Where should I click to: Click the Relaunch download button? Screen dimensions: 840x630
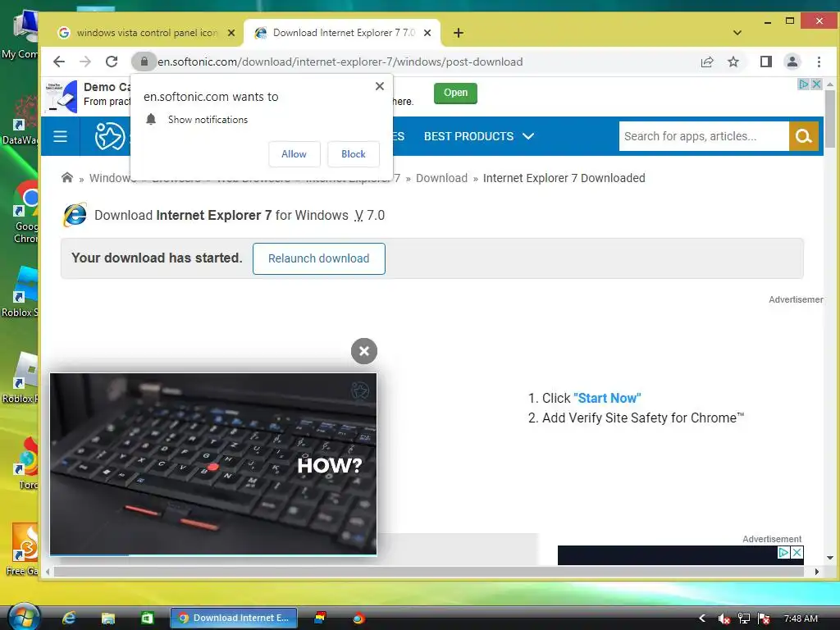tap(319, 258)
